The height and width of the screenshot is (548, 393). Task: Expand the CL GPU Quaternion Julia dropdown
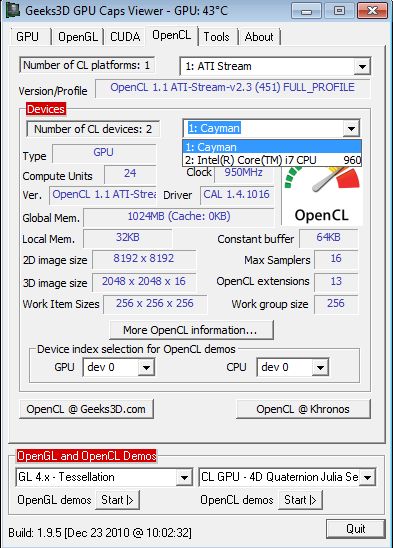tap(367, 477)
